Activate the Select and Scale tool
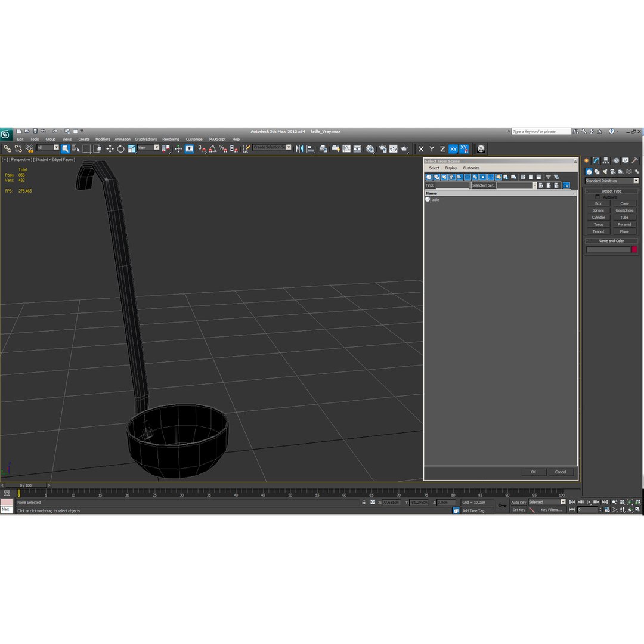This screenshot has width=644, height=644. (x=131, y=148)
